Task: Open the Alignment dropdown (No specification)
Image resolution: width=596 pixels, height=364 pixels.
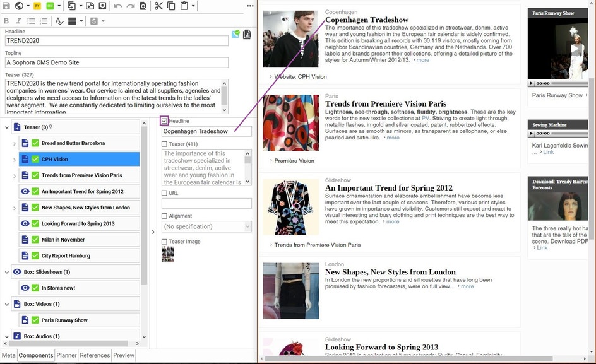Action: (x=206, y=226)
